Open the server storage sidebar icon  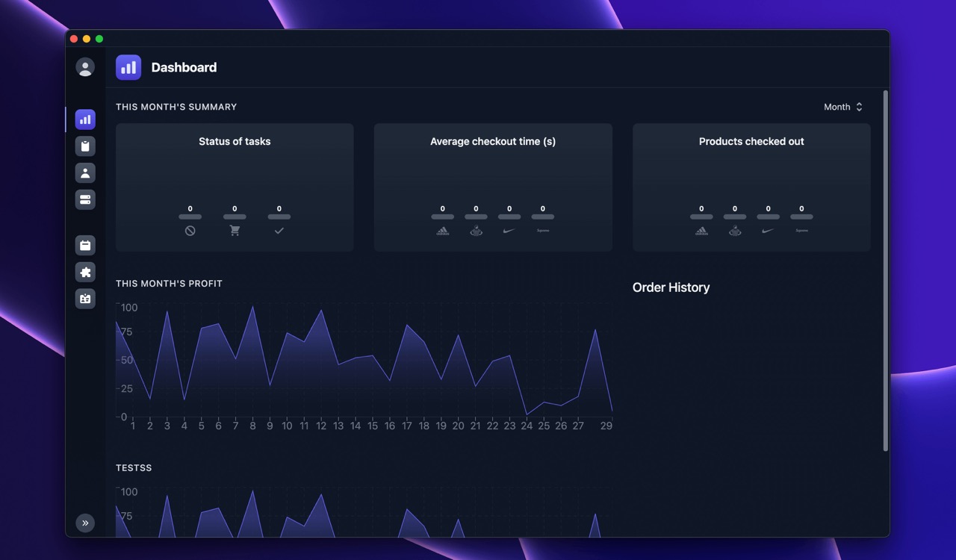coord(84,199)
